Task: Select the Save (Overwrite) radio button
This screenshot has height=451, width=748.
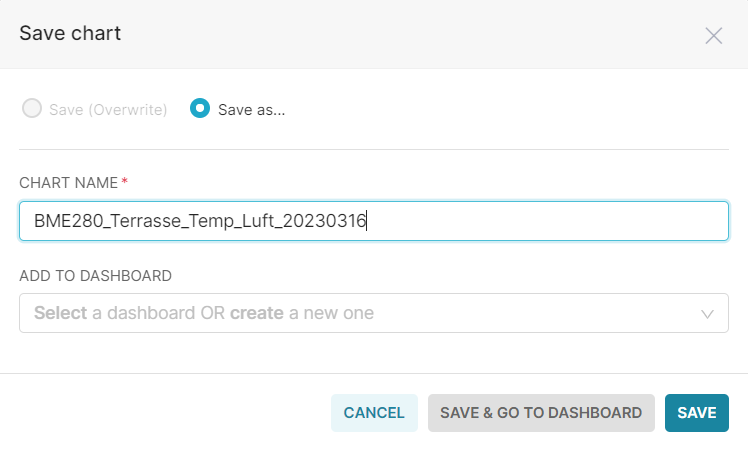Action: tap(32, 108)
